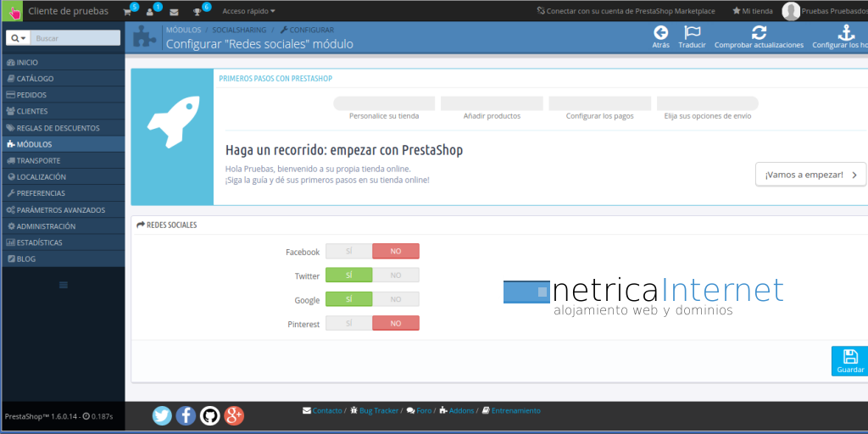
Task: Focus the Buscar search field
Action: coord(75,38)
